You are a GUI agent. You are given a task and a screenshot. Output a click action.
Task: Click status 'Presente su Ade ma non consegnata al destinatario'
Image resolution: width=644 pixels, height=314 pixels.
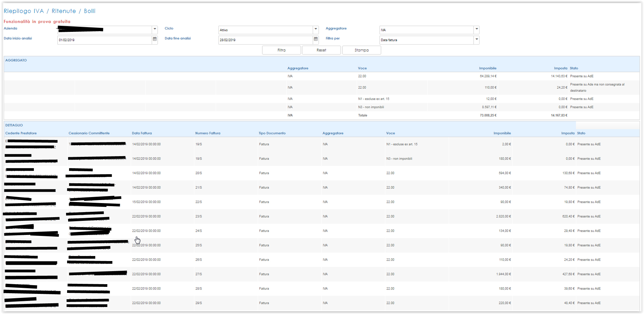point(597,87)
